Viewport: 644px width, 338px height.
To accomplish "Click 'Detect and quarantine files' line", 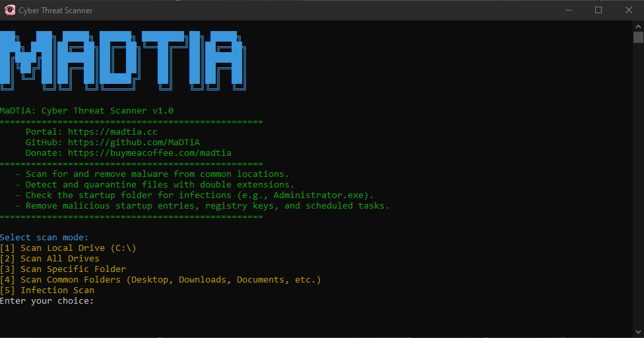I will tap(155, 185).
